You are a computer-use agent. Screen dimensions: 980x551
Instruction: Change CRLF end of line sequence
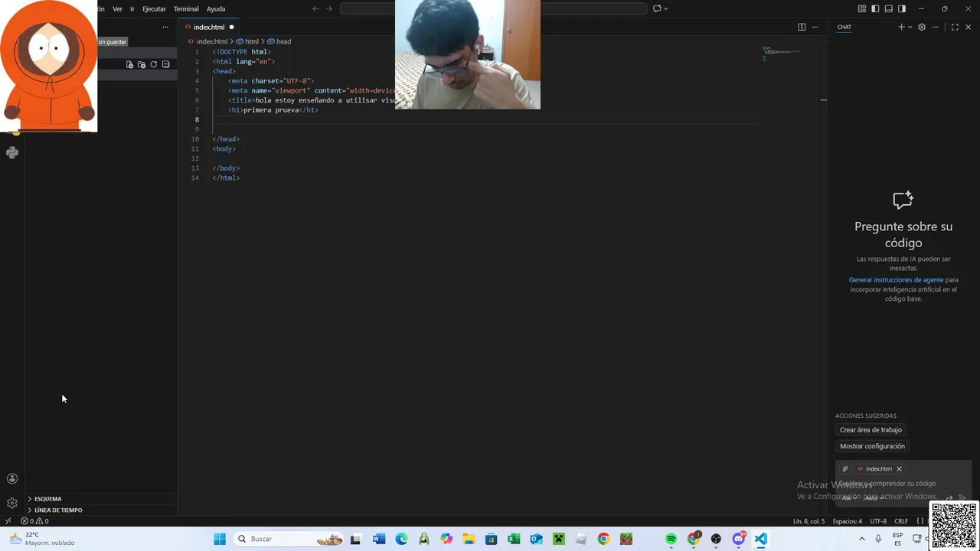[901, 521]
